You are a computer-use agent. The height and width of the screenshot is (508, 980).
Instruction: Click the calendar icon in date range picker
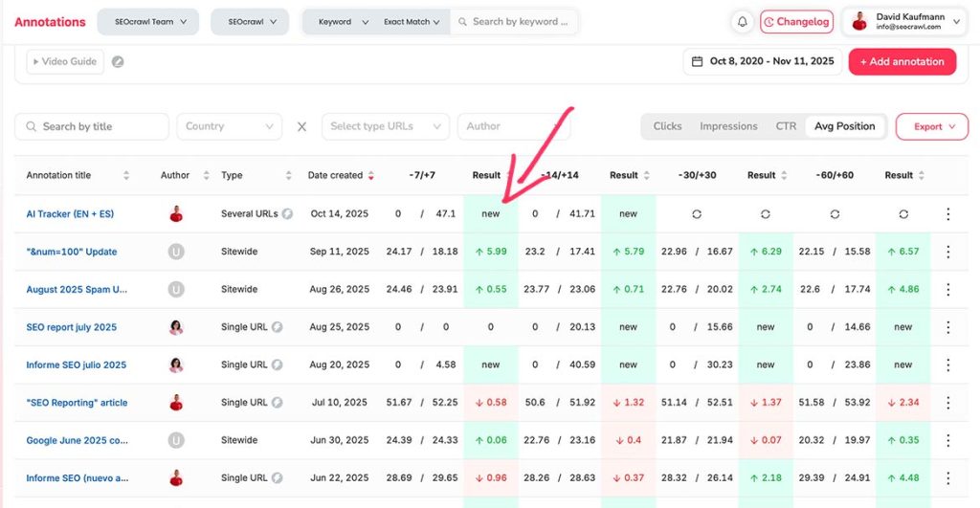tap(697, 62)
